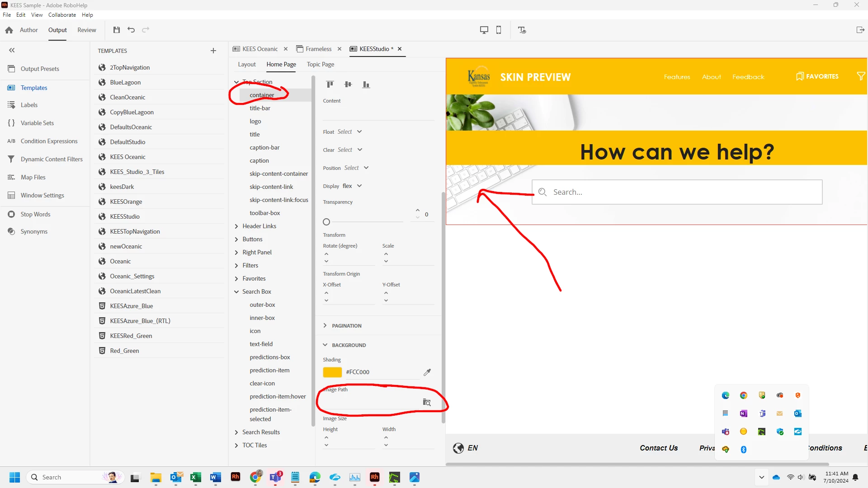Click the Undo arrow icon
Viewport: 868px width, 488px height.
[x=131, y=30]
